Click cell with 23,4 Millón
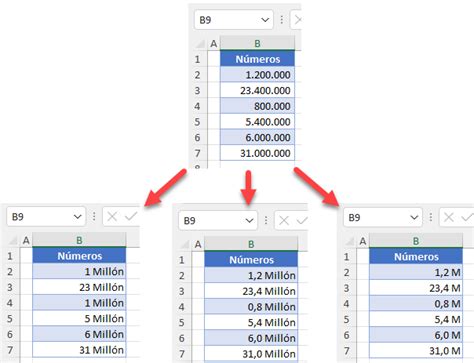474x363 pixels. click(251, 291)
